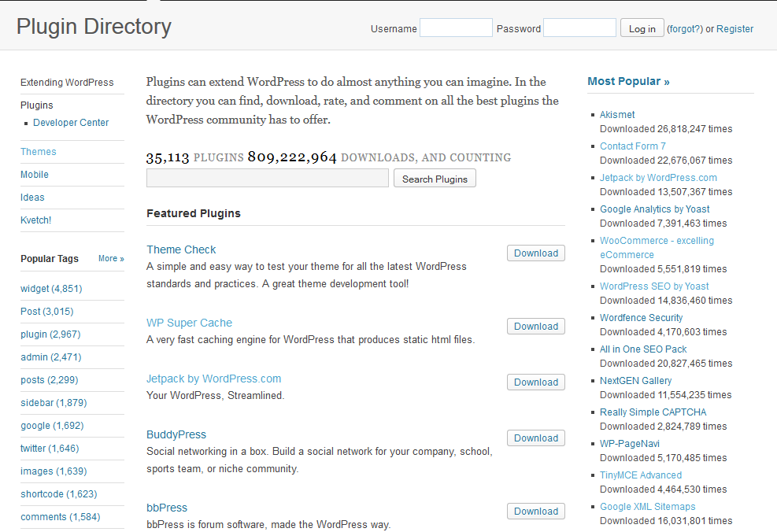
Task: Open Wordfence Security plugin
Action: pyautogui.click(x=642, y=317)
